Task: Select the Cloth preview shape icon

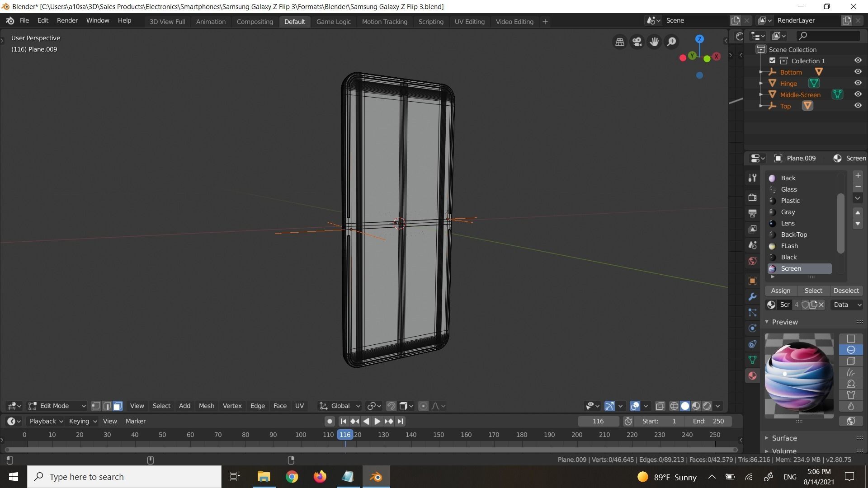Action: [x=851, y=395]
